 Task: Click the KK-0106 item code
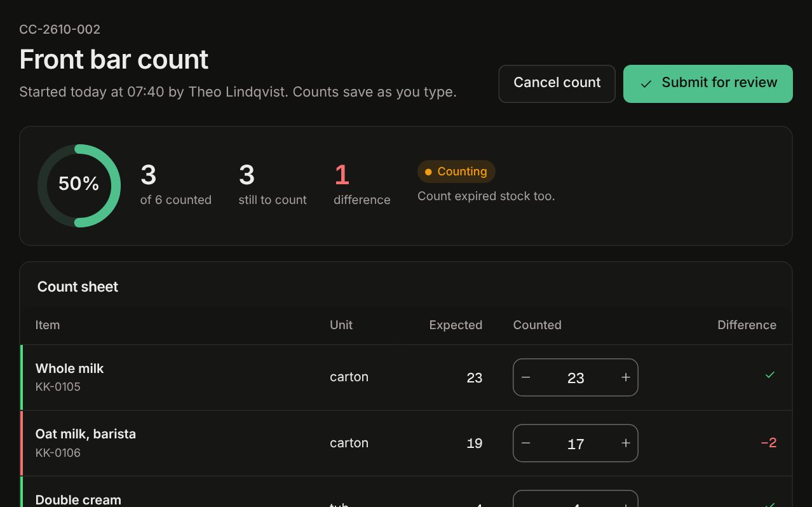58,452
